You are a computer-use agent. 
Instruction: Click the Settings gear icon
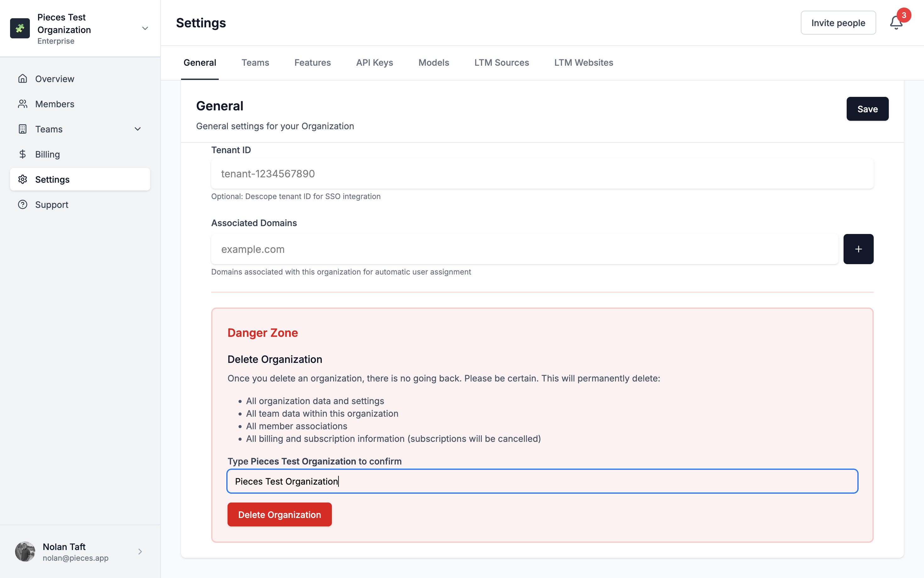(23, 179)
